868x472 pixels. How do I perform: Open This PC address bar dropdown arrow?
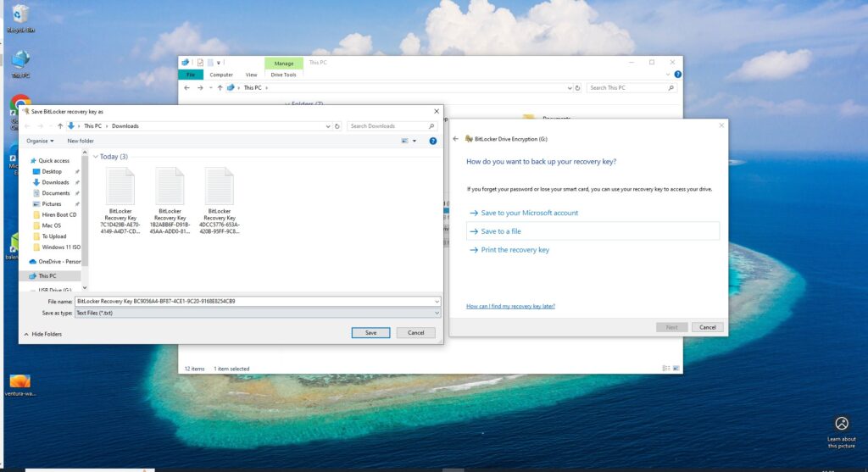point(569,88)
